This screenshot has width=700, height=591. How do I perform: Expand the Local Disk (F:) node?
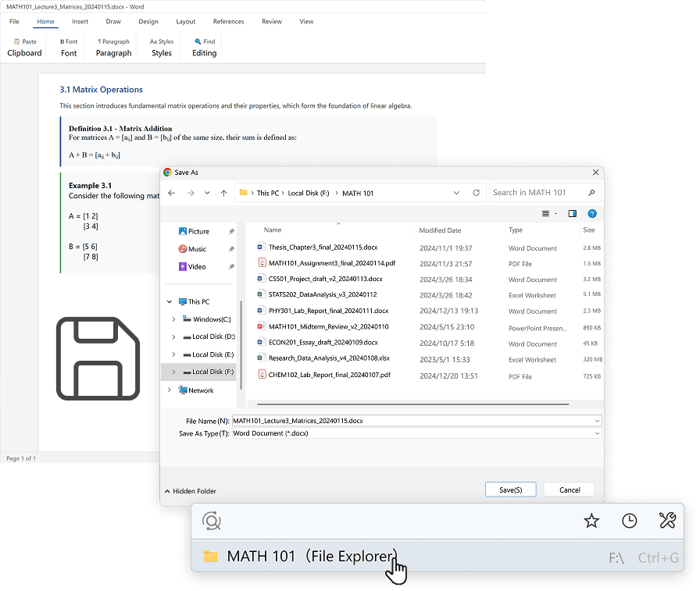pos(173,372)
